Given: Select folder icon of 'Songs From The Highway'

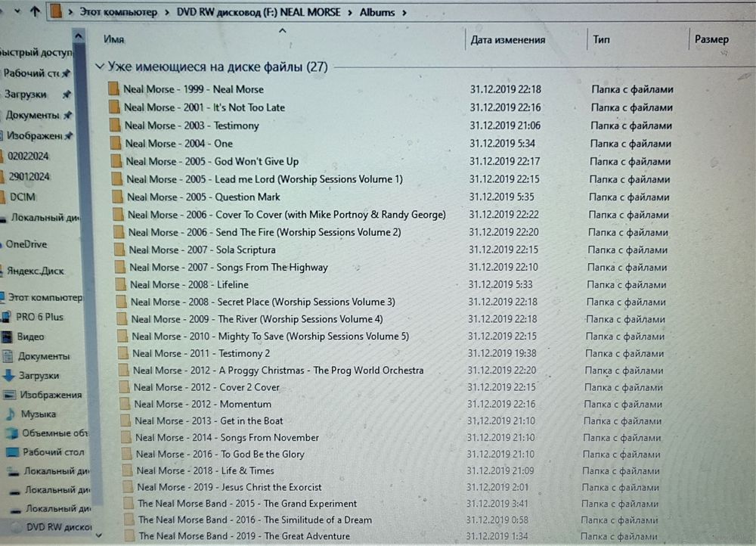Looking at the screenshot, I should [120, 267].
